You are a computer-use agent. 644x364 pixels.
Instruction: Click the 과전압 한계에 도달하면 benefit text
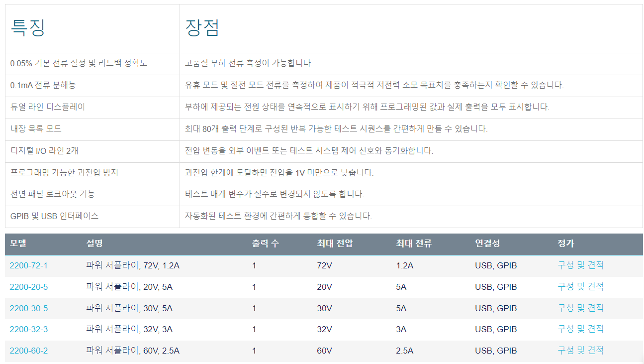(x=279, y=173)
